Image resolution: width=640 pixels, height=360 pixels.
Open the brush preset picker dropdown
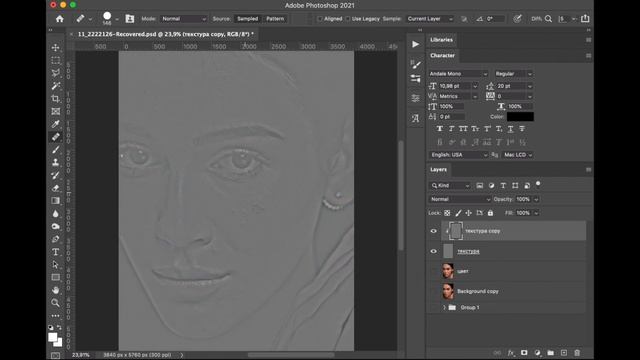[117, 19]
